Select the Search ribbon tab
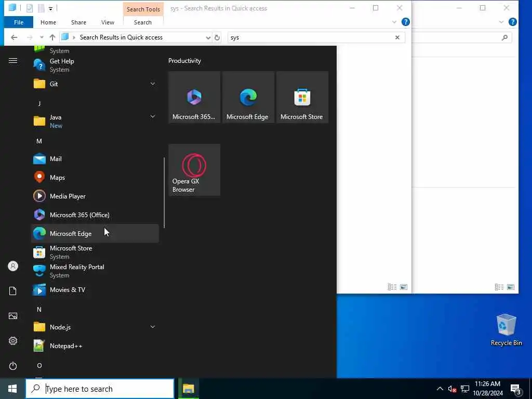 pyautogui.click(x=143, y=22)
